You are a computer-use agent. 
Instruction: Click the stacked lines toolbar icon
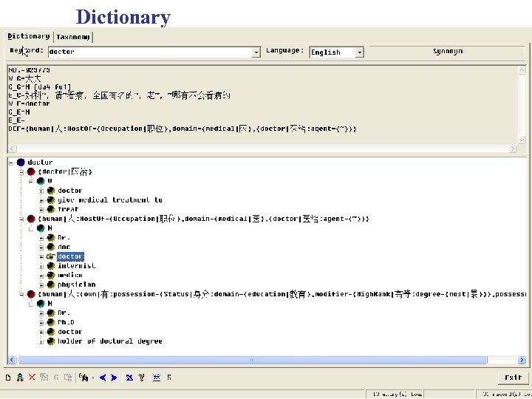157,378
